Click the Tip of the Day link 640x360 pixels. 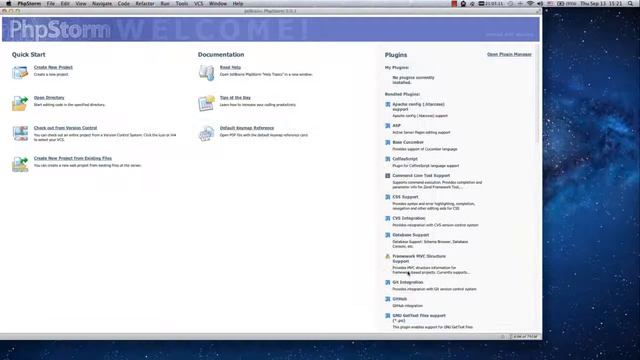pos(235,98)
